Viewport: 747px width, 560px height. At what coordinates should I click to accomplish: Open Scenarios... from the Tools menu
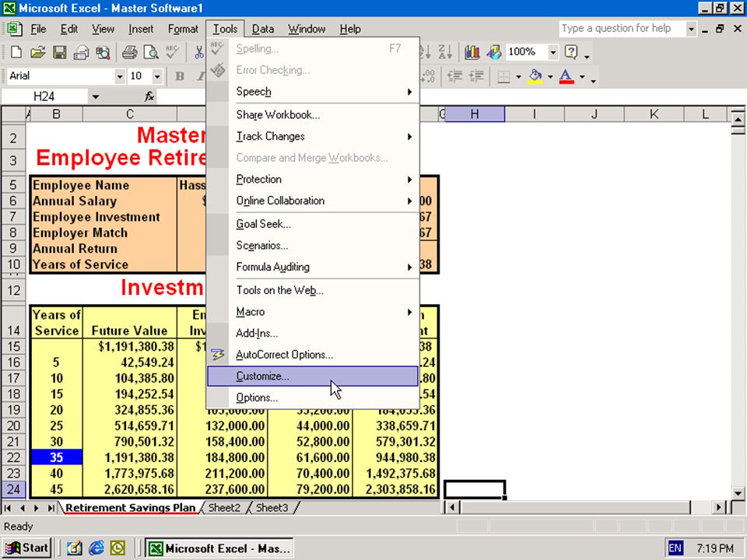click(x=313, y=245)
